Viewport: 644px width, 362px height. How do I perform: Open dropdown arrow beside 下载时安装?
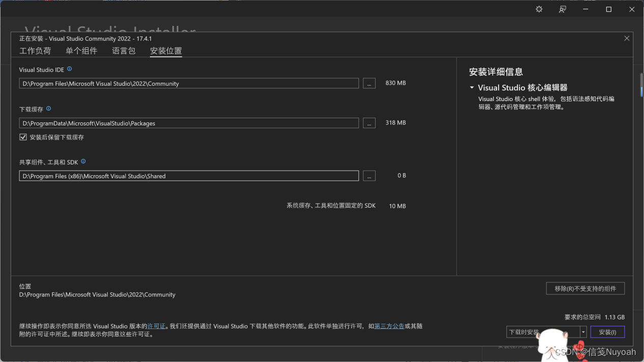[584, 332]
